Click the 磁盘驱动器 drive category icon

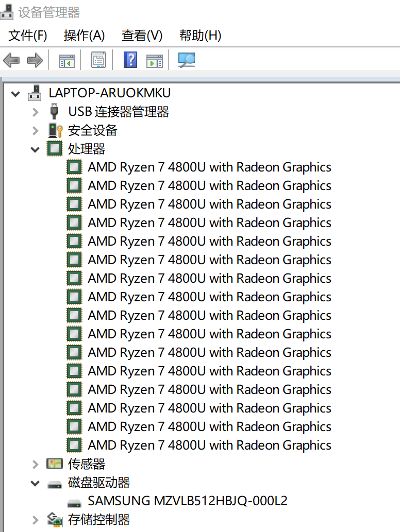pos(55,485)
